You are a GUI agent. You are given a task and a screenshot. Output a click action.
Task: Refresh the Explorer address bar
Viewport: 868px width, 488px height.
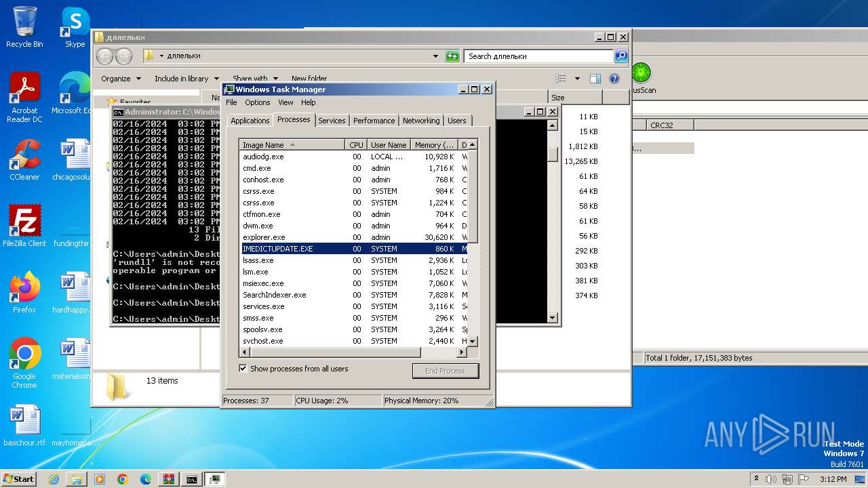pyautogui.click(x=452, y=56)
